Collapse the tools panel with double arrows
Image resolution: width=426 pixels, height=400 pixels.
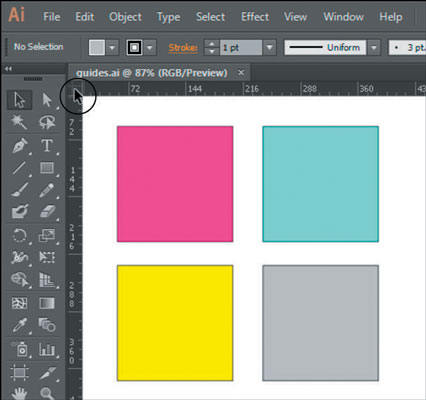[8, 69]
